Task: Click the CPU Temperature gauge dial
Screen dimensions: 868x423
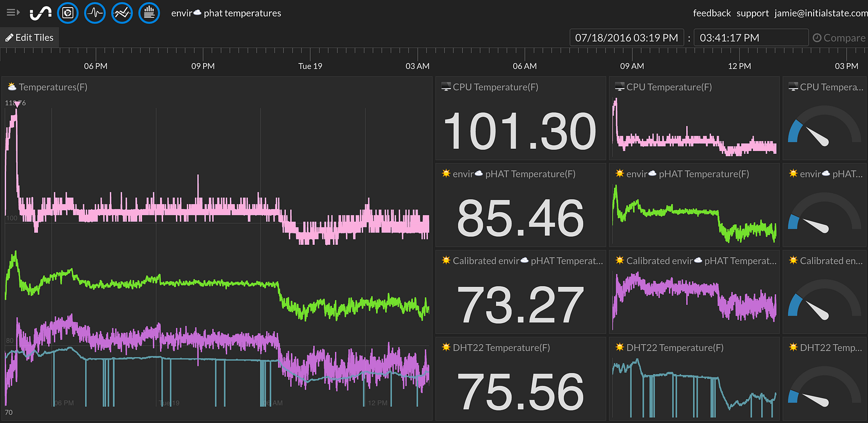Action: pyautogui.click(x=824, y=126)
